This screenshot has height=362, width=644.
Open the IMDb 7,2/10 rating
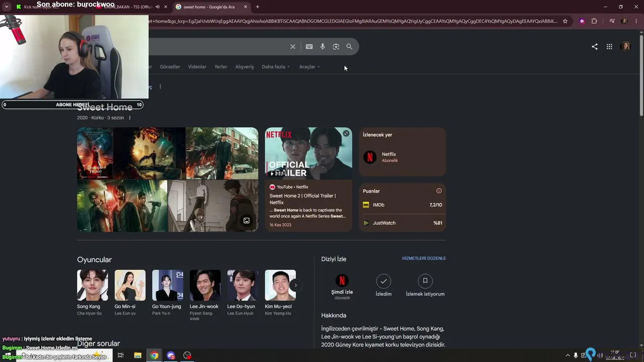403,205
